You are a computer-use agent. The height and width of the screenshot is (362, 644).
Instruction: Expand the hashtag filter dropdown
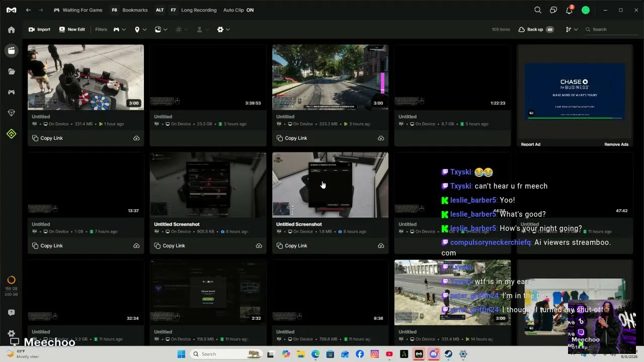pyautogui.click(x=182, y=30)
